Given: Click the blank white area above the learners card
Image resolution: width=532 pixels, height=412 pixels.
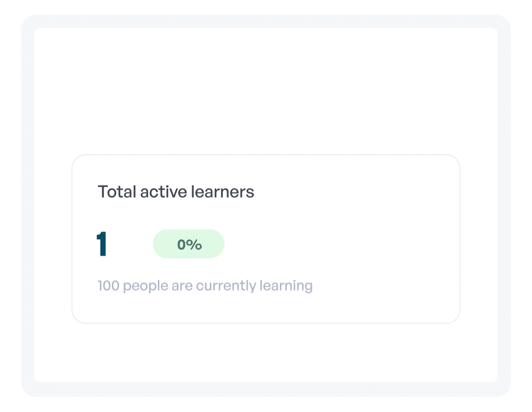Looking at the screenshot, I should [x=266, y=93].
